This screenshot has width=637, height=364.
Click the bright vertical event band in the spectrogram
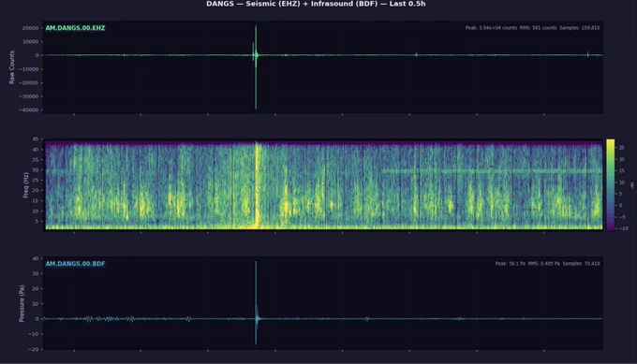tap(257, 185)
